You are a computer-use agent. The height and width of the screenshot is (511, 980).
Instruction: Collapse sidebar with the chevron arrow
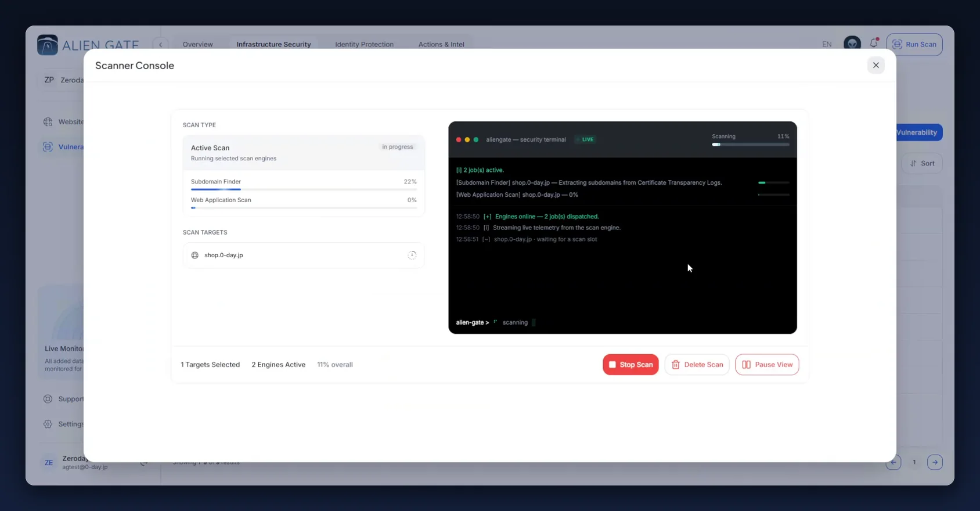[x=161, y=44]
